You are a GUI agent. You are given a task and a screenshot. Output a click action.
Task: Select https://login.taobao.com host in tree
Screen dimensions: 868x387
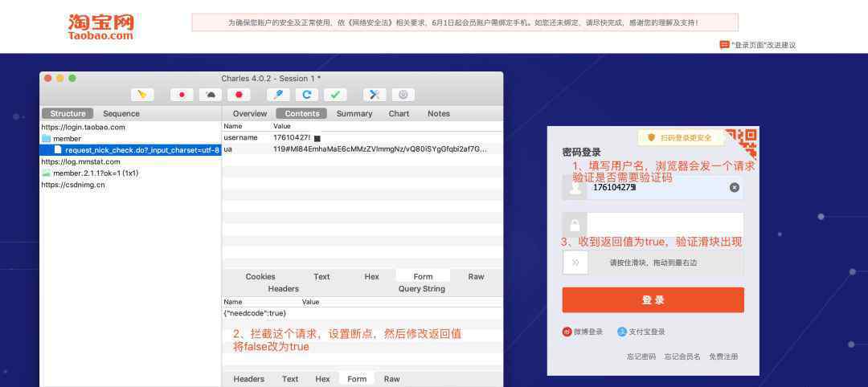click(x=83, y=127)
